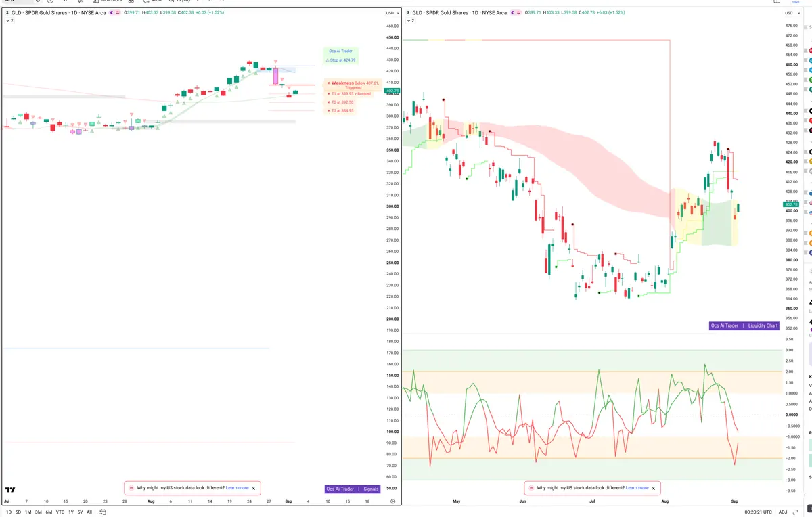Click the Sep label on right chart time axis
Viewport: 812px width, 517px height.
[x=735, y=501]
